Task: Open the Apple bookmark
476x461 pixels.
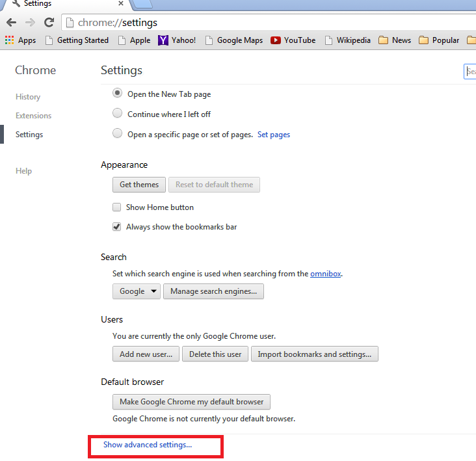Action: pyautogui.click(x=135, y=40)
